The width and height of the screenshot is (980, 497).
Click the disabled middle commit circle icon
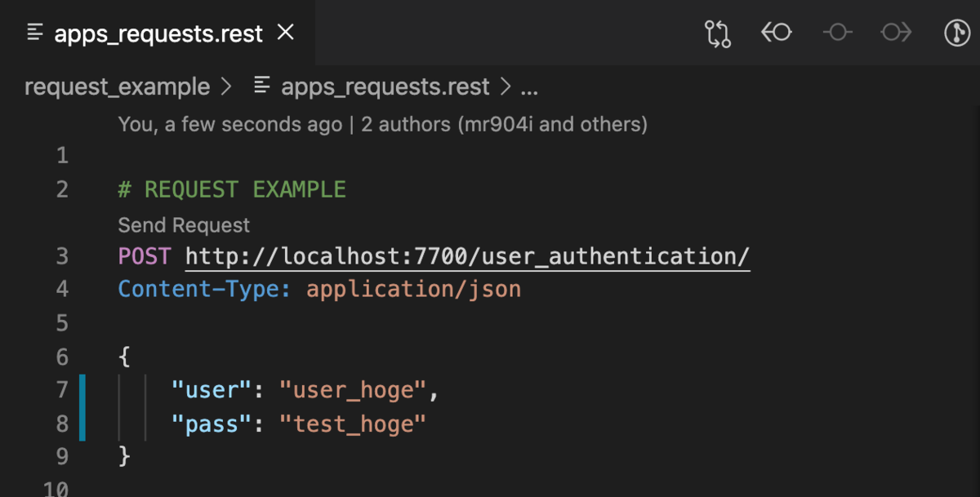(x=837, y=33)
